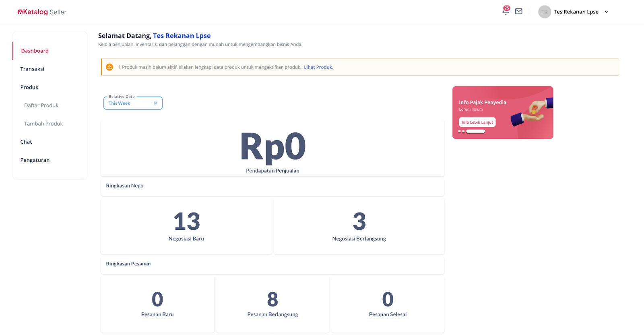Select Produk in the sidebar
Viewport: 644px width, 335px height.
click(29, 87)
